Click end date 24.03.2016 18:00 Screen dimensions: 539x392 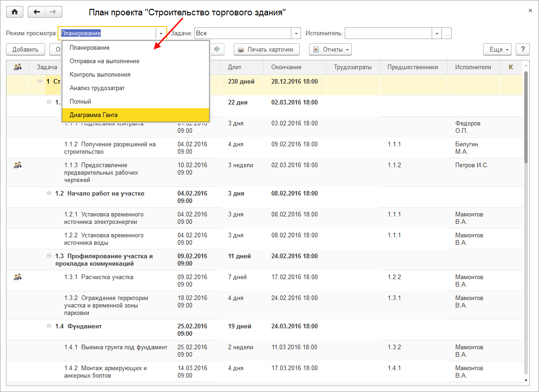click(x=295, y=326)
